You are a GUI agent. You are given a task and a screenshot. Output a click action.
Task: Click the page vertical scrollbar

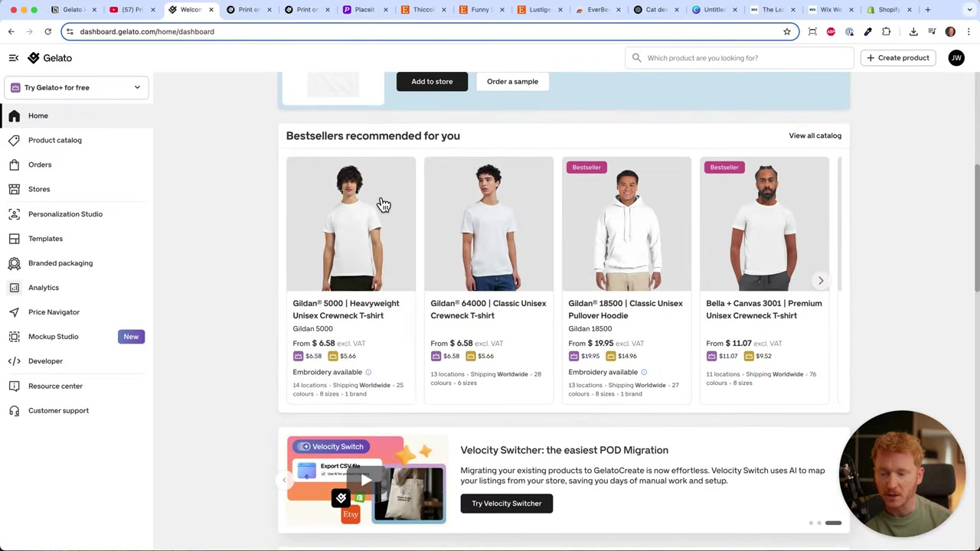pyautogui.click(x=976, y=227)
